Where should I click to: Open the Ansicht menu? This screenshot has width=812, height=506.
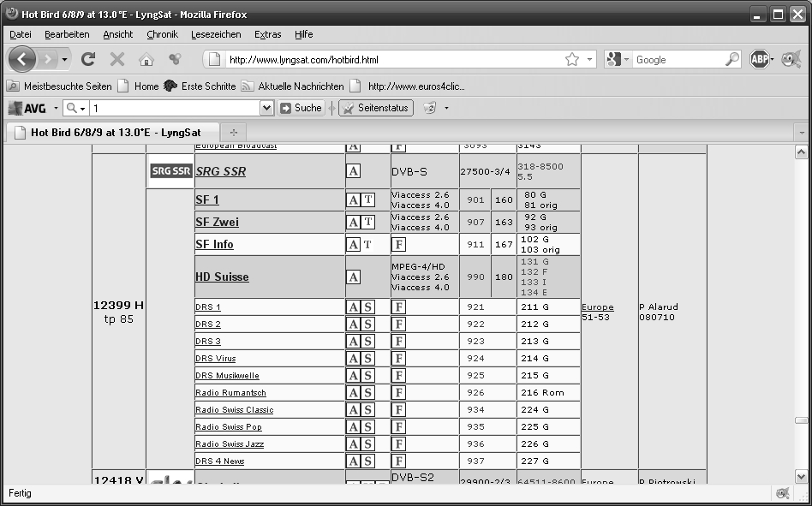coord(118,34)
